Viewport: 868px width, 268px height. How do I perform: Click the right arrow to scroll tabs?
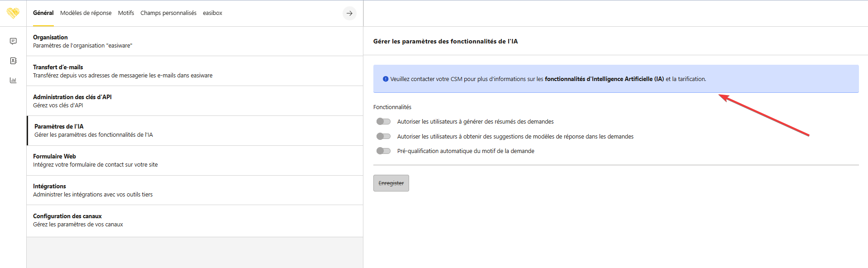pyautogui.click(x=349, y=13)
